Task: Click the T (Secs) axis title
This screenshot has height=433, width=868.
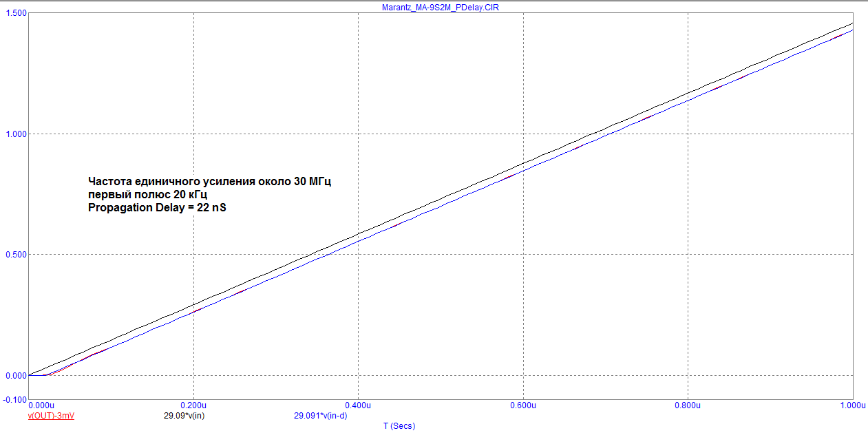Action: pyautogui.click(x=399, y=426)
